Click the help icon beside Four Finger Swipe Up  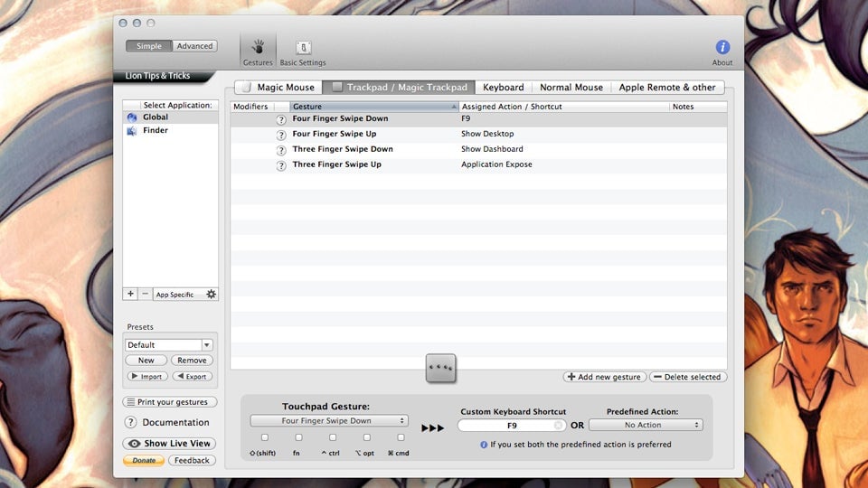coord(281,135)
